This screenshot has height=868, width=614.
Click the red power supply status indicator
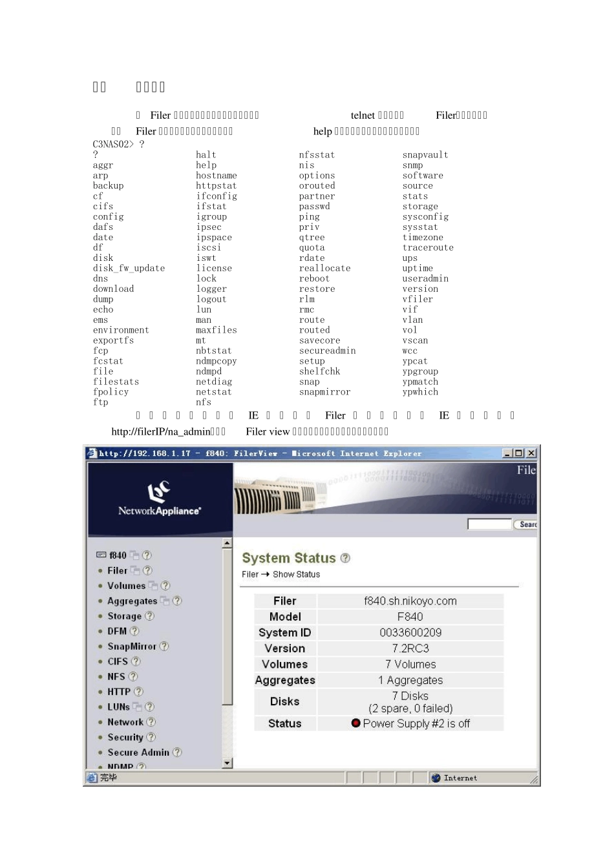(355, 723)
